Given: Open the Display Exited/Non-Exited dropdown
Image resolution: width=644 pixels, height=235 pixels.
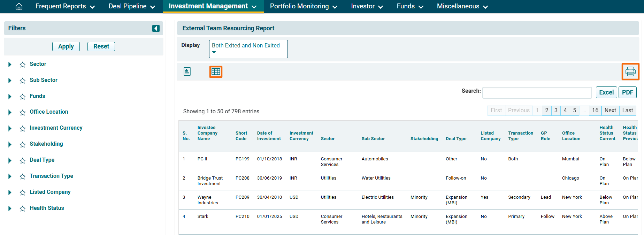Looking at the screenshot, I should pyautogui.click(x=248, y=49).
